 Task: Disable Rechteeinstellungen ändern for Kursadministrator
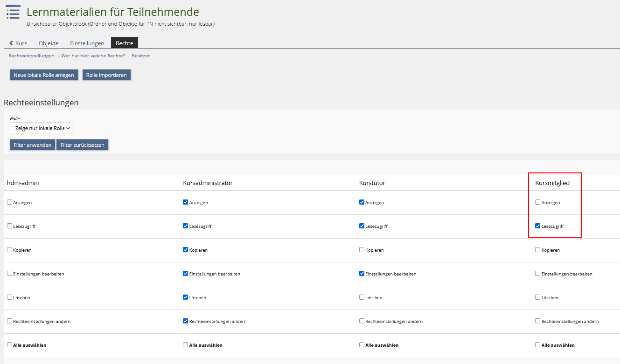click(x=185, y=321)
